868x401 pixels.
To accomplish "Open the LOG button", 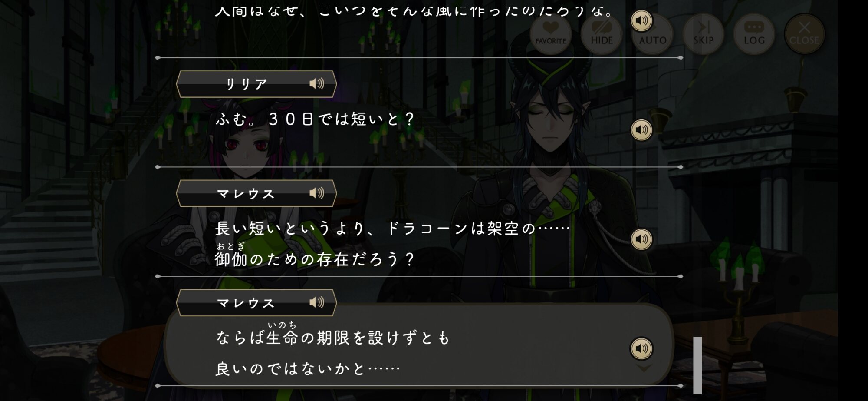I will tap(754, 34).
